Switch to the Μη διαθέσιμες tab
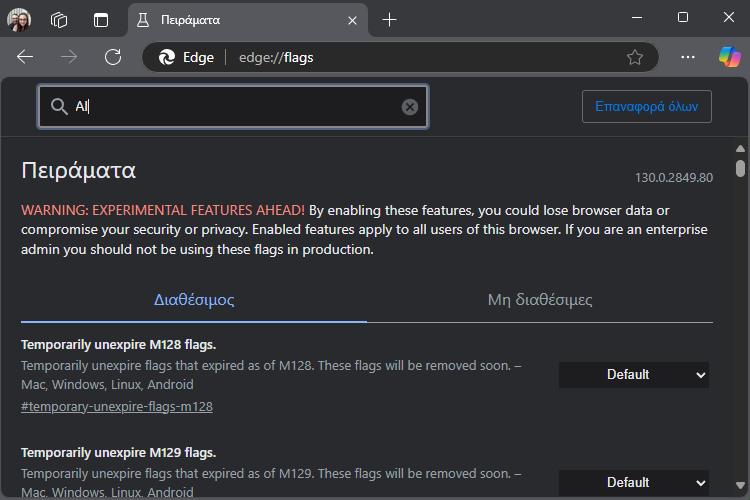The width and height of the screenshot is (750, 500). (540, 300)
